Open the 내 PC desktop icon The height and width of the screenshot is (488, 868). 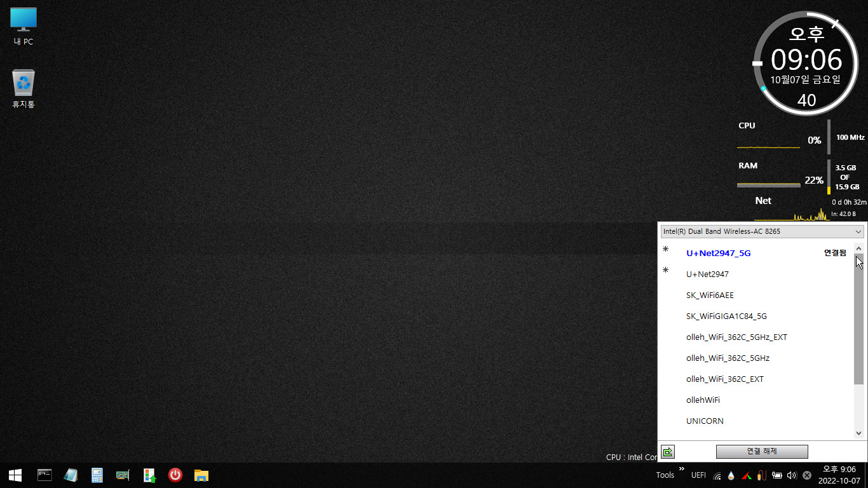24,27
